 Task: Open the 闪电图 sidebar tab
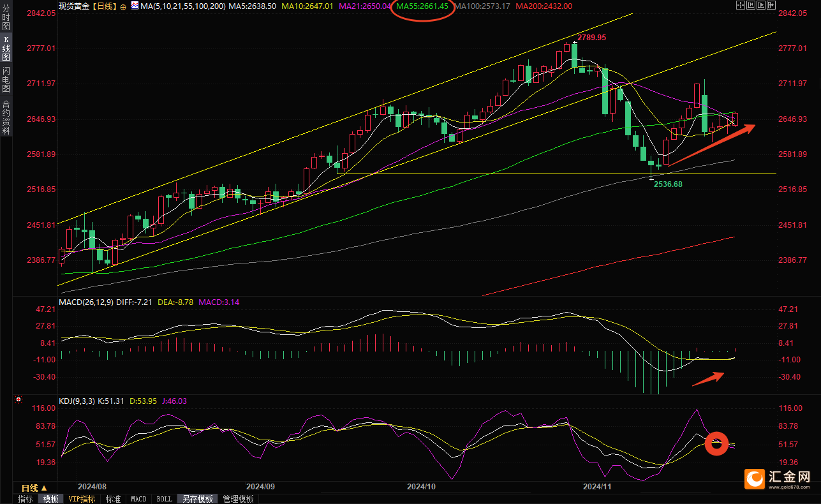click(x=6, y=80)
